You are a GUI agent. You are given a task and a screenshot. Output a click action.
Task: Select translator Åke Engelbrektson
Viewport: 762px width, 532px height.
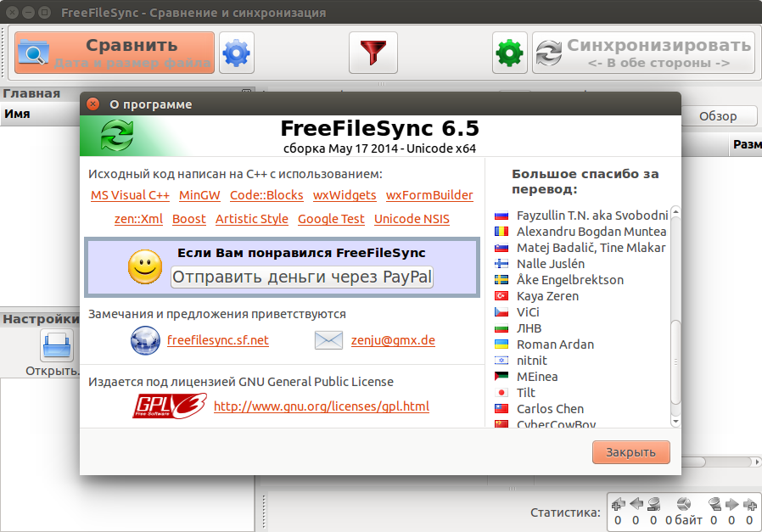click(x=570, y=280)
